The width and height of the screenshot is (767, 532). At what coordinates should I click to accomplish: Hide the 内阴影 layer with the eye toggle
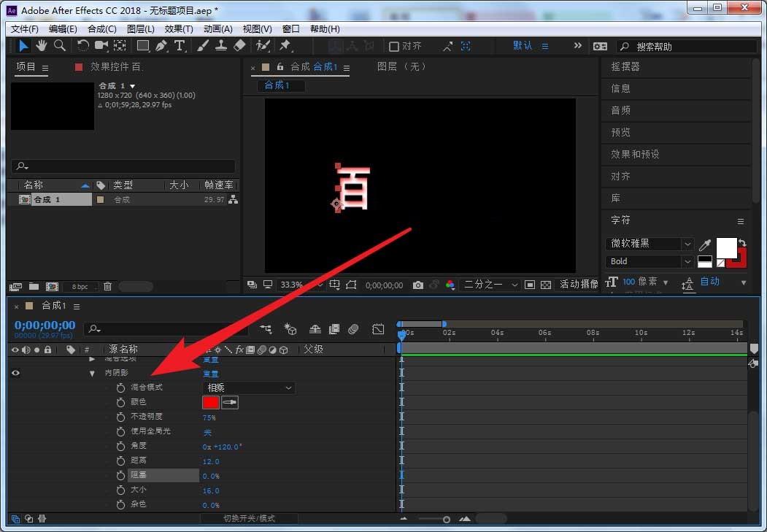(x=16, y=373)
